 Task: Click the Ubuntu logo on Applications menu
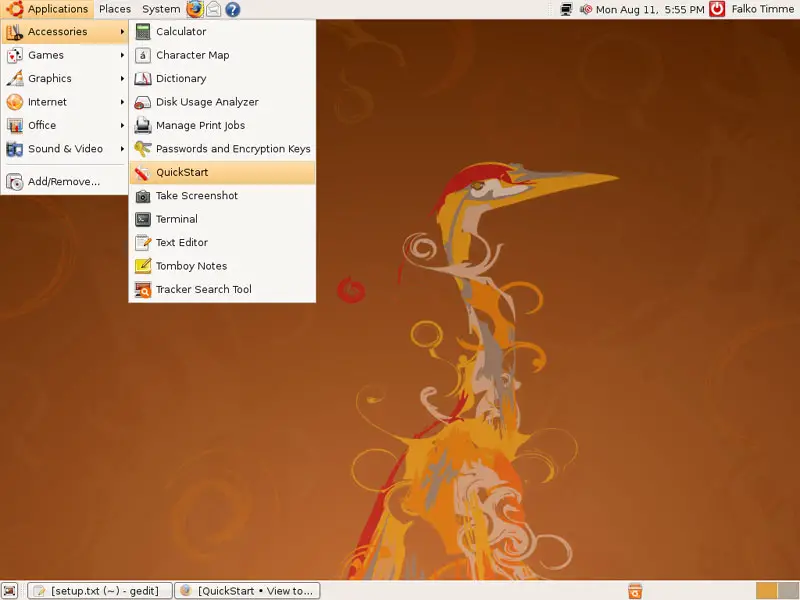coord(14,9)
